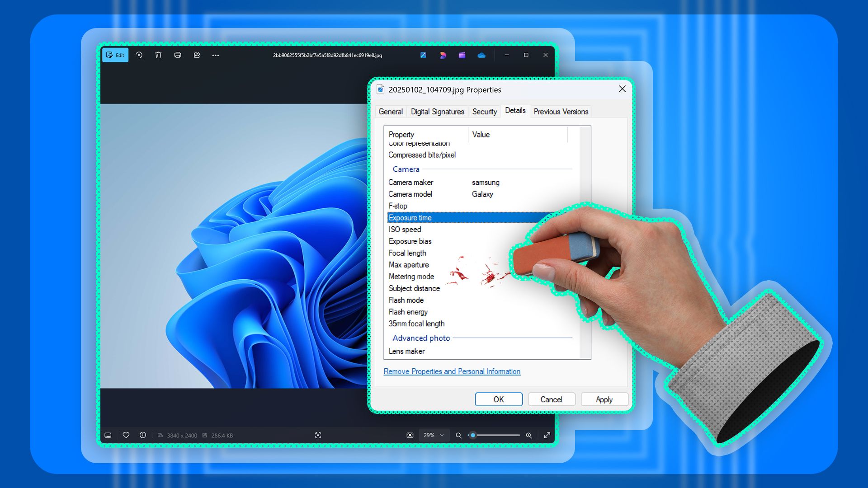Apply changes with the Apply button
The height and width of the screenshot is (488, 868).
click(x=604, y=399)
